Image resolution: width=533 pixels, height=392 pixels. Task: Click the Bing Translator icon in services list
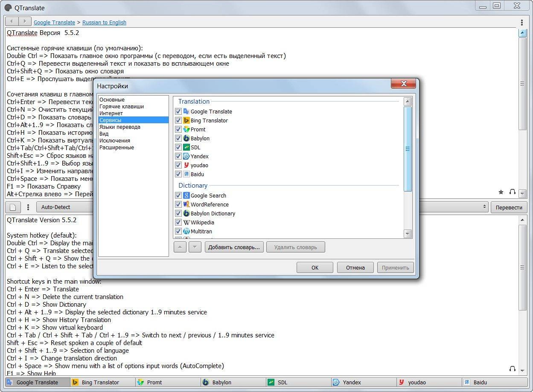pos(186,120)
